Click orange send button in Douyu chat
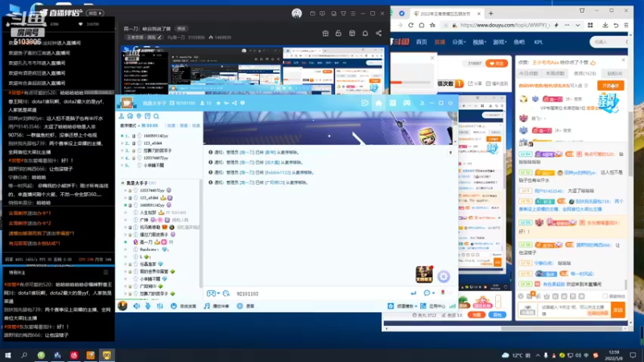This screenshot has width=644, height=362. point(617,310)
